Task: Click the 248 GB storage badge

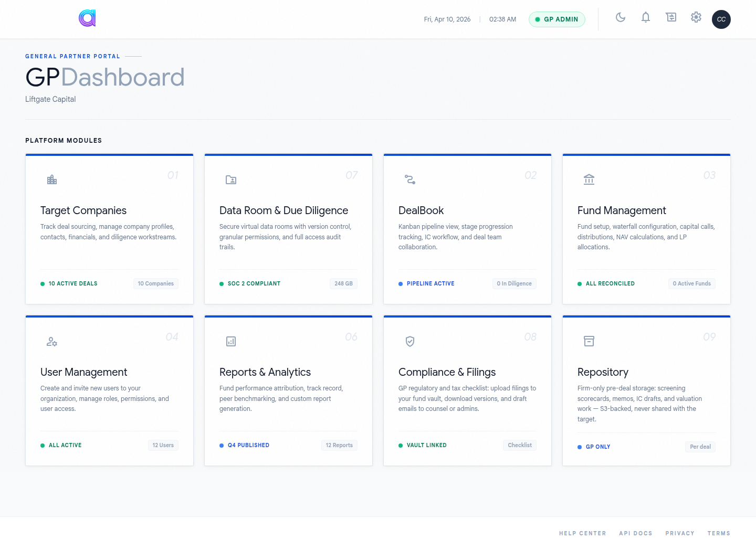Action: (x=344, y=283)
